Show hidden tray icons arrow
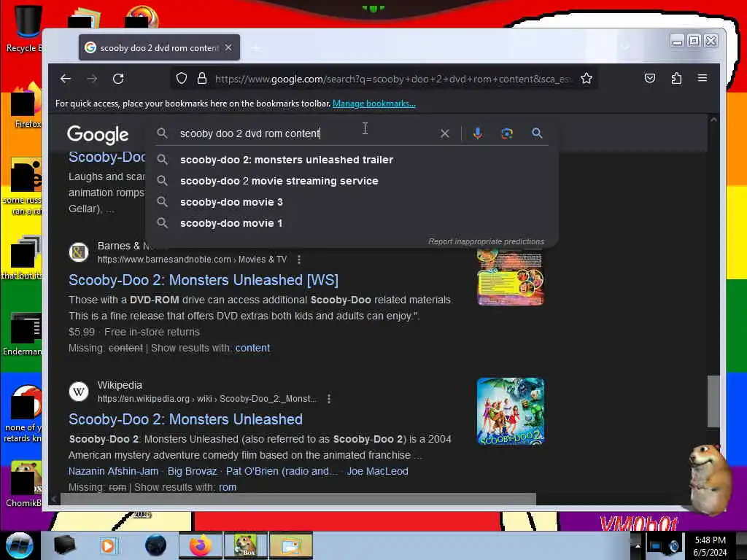Viewport: 747px width, 560px height. pyautogui.click(x=638, y=545)
